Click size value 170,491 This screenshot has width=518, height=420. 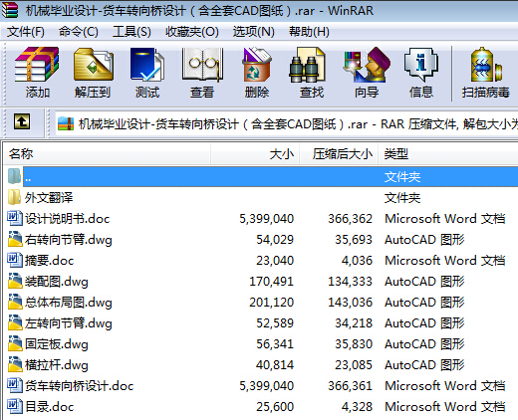pyautogui.click(x=272, y=282)
